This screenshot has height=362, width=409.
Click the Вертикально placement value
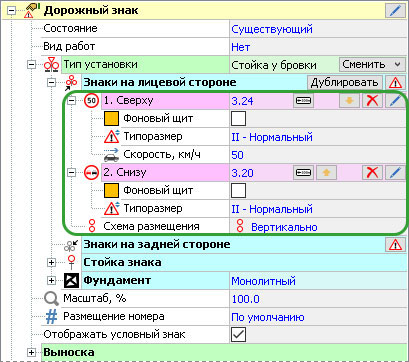284,227
